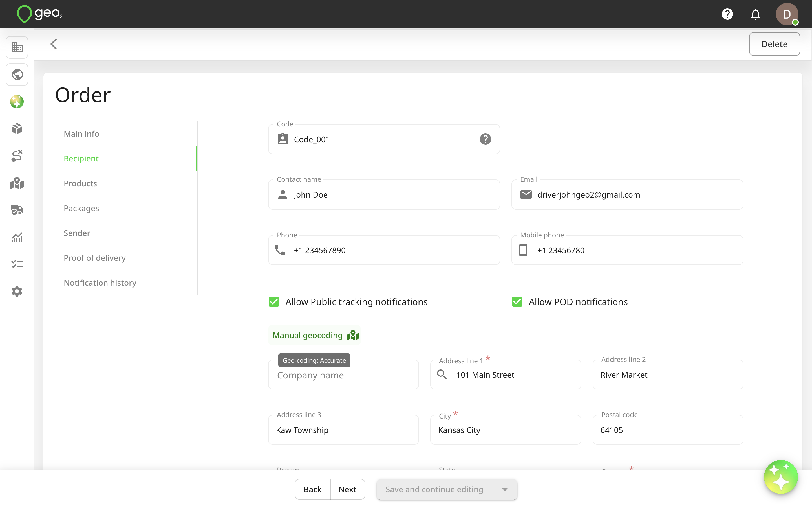Open notifications bell
Screen dimensions: 812x508
click(755, 14)
